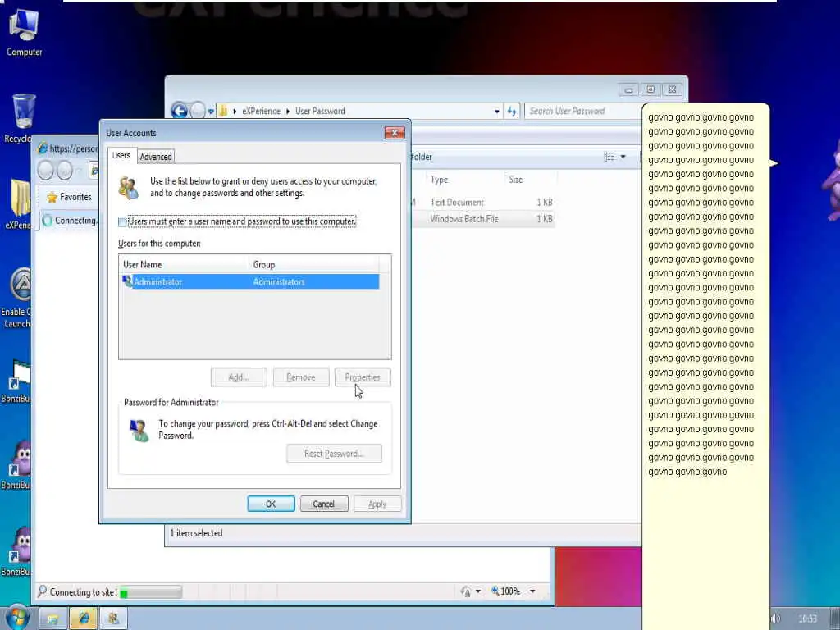Select the Windows Batch File row
This screenshot has height=630, width=840.
tap(482, 219)
